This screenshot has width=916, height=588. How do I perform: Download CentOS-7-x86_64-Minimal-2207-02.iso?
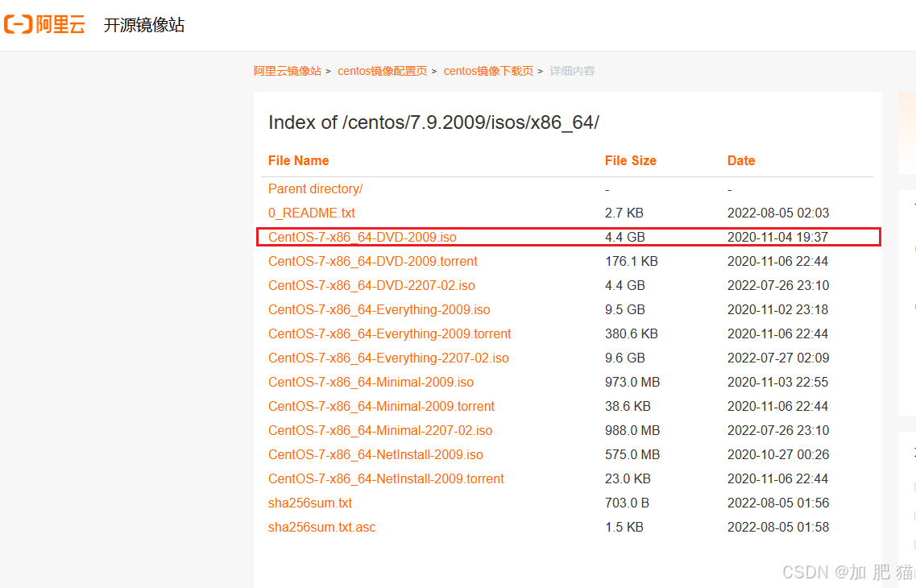click(380, 430)
